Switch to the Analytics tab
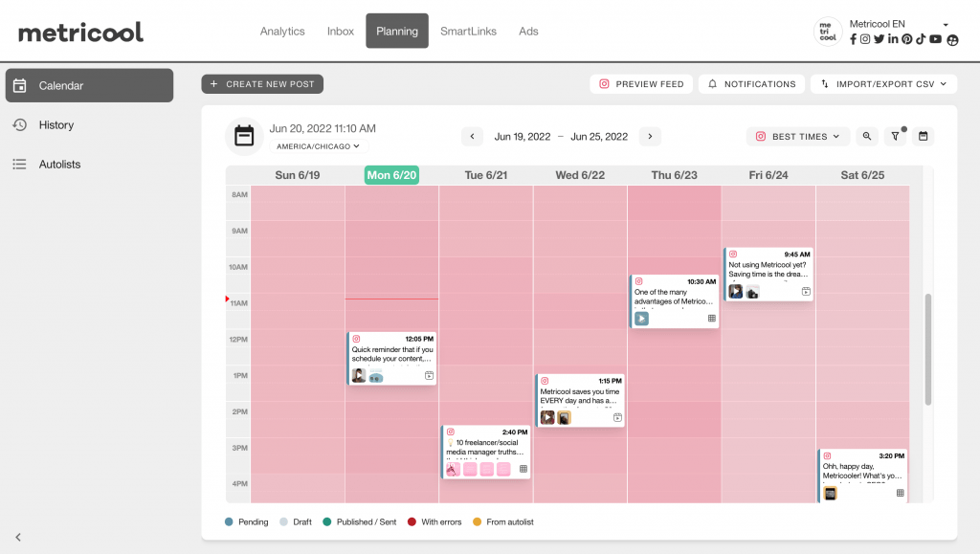 [x=282, y=31]
